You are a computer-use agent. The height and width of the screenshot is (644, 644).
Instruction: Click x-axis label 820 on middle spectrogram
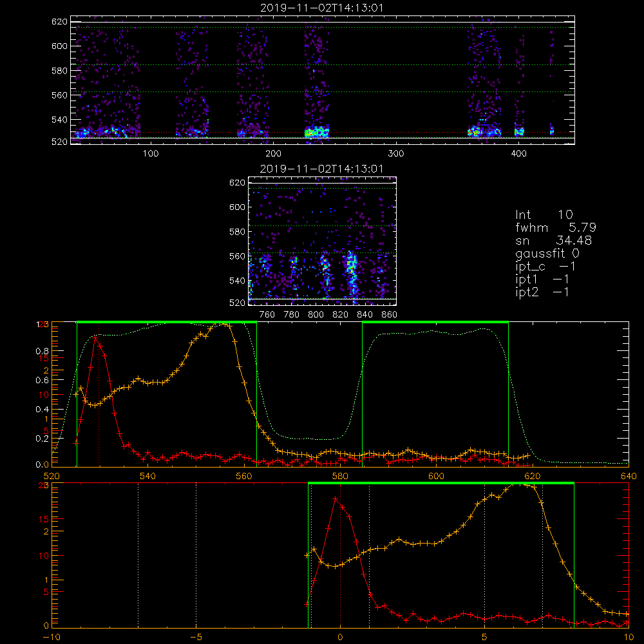pyautogui.click(x=341, y=314)
